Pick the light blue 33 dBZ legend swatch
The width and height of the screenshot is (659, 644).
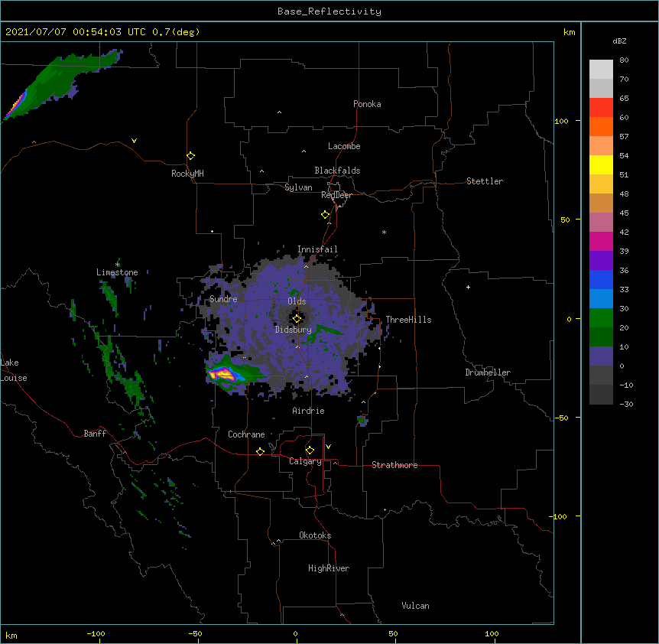pyautogui.click(x=601, y=298)
